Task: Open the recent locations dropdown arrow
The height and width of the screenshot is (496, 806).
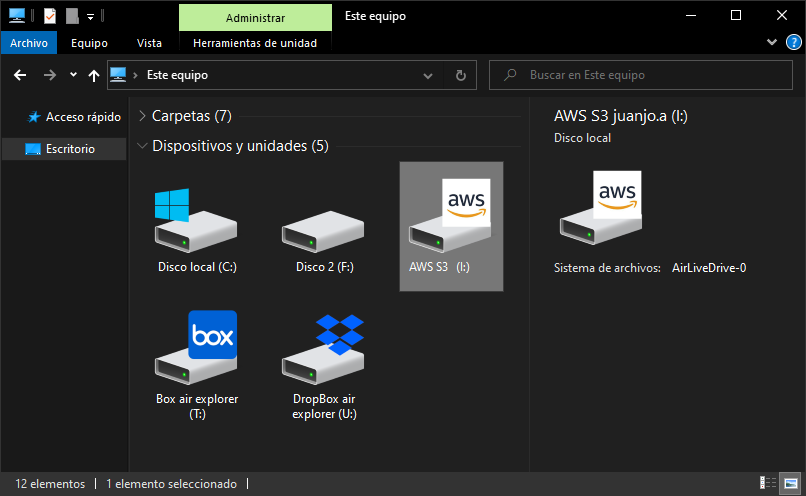Action: pos(73,75)
